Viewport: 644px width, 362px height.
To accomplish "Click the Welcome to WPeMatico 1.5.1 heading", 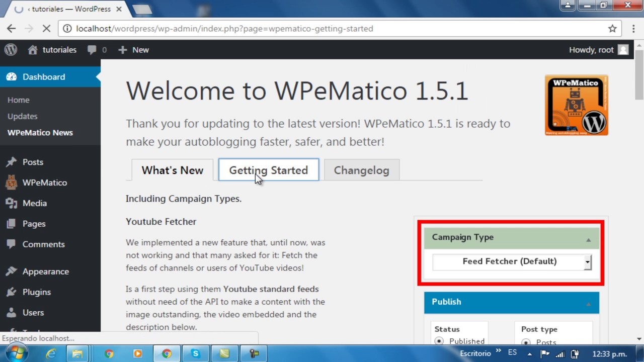I will point(297,90).
